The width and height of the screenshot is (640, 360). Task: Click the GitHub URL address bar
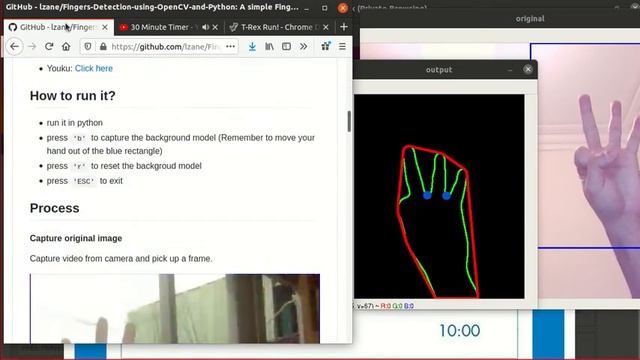point(166,47)
